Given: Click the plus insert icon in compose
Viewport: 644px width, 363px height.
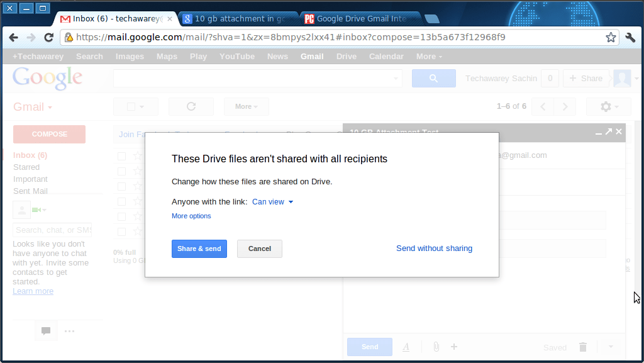Looking at the screenshot, I should [454, 347].
